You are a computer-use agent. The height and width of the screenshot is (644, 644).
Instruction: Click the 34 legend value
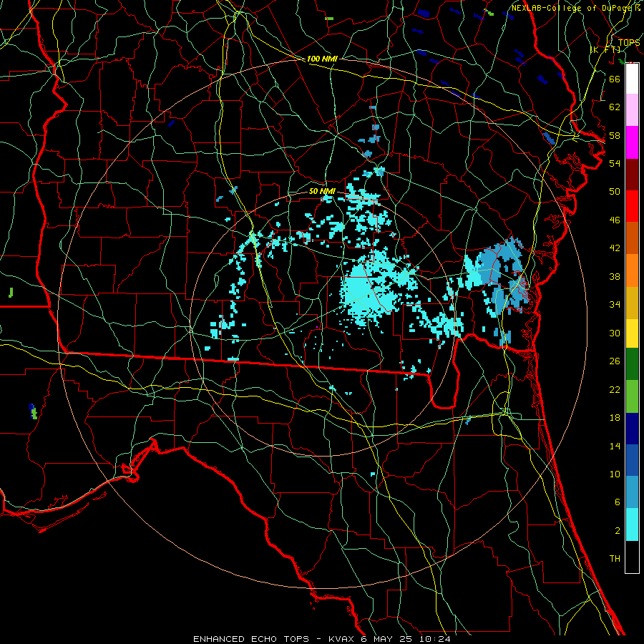(x=615, y=305)
